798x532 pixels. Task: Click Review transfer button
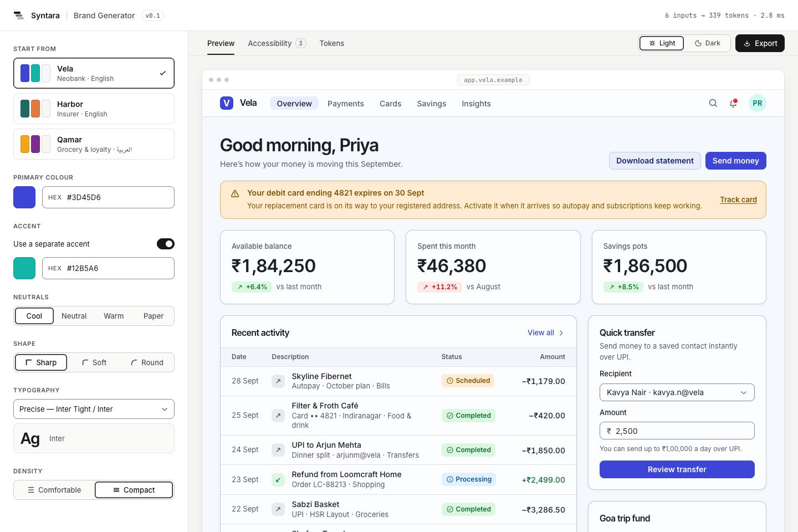677,469
